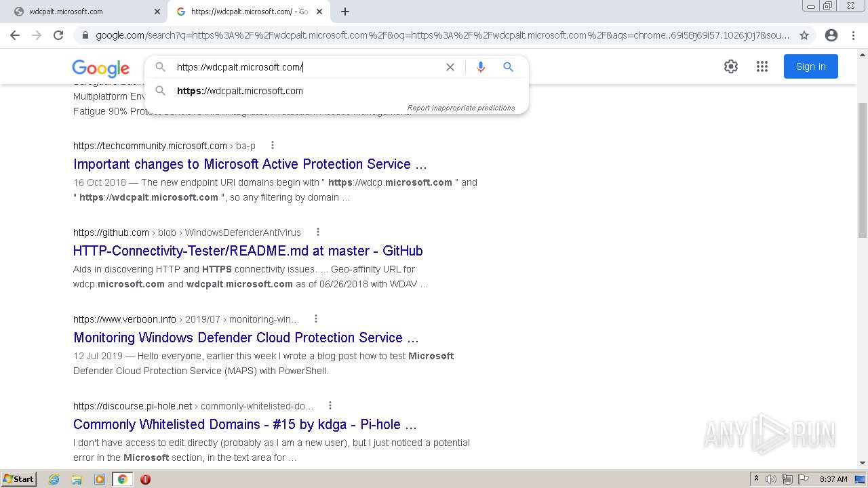Open media player from the taskbar
This screenshot has height=488, width=868.
[x=100, y=479]
